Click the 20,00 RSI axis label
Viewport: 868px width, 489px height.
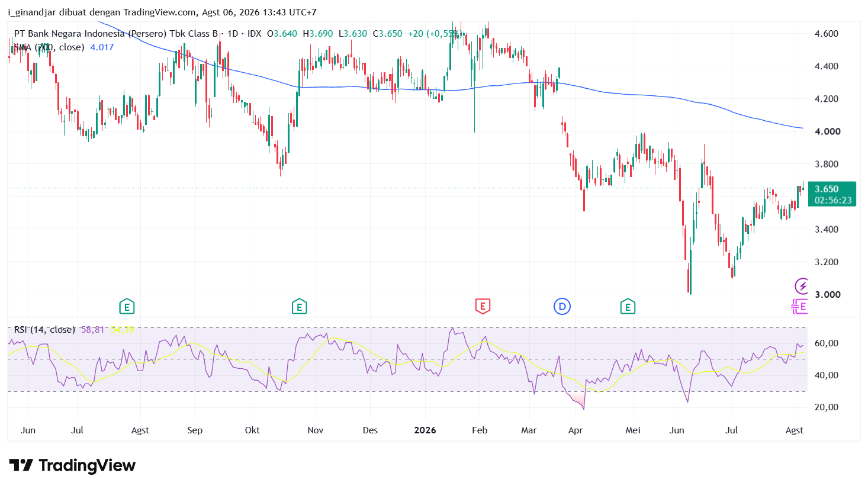(x=826, y=407)
